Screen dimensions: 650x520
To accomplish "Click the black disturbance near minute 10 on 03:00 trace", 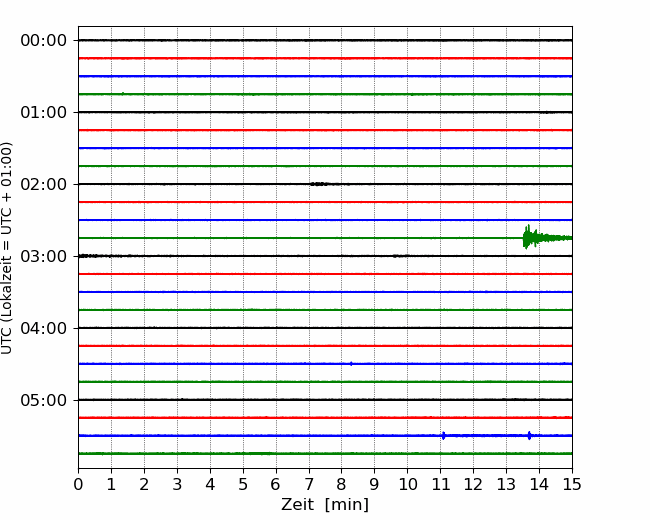I will click(x=400, y=256).
